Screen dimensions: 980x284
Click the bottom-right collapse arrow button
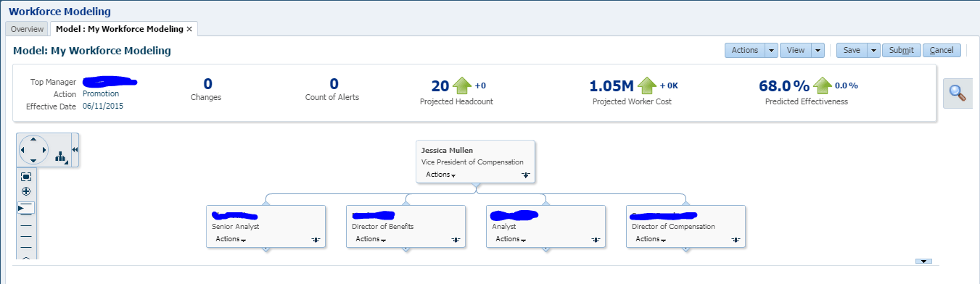tap(924, 261)
